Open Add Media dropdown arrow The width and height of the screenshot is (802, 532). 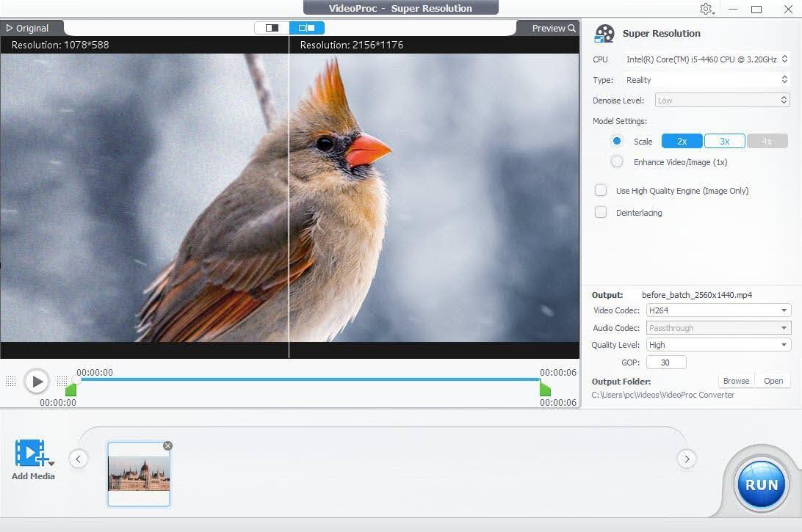coord(51,464)
